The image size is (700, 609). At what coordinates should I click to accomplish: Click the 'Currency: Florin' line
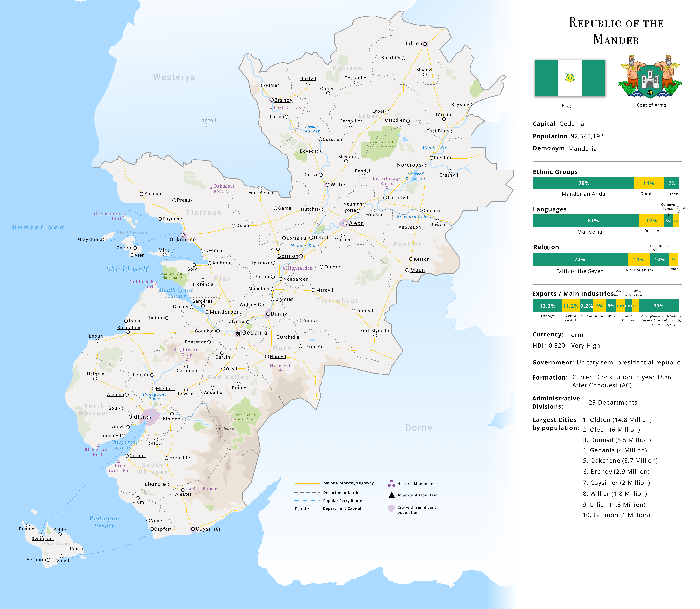click(x=558, y=335)
